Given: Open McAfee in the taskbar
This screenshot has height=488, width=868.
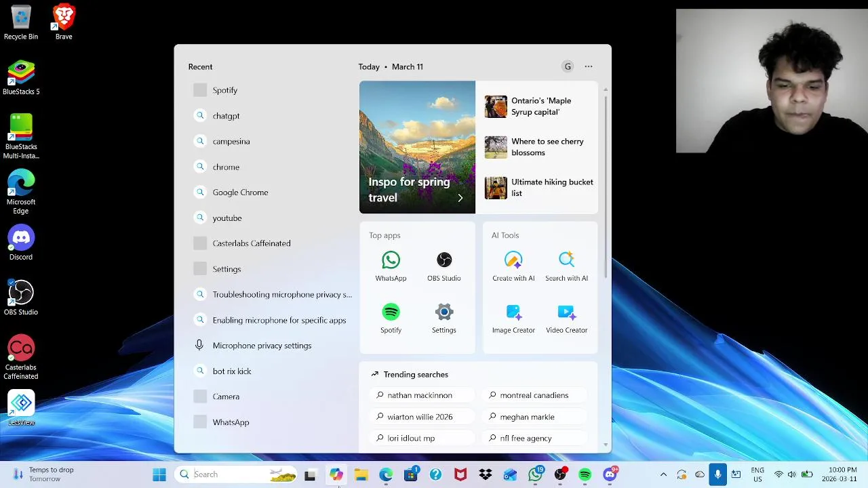Looking at the screenshot, I should (460, 474).
